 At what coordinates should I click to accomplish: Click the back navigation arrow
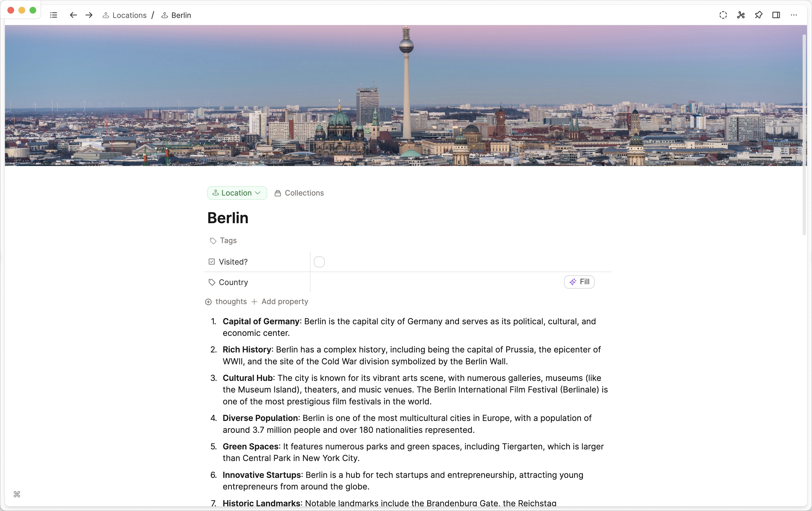coord(73,15)
